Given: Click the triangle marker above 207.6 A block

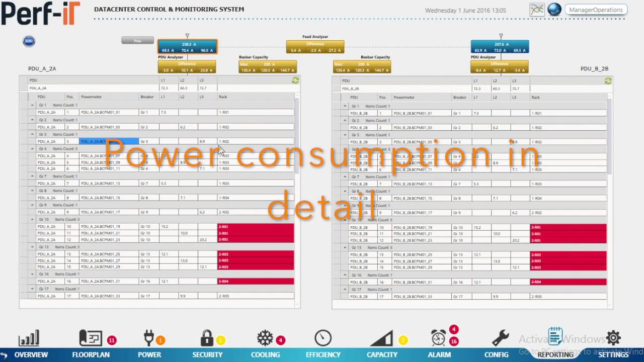Looking at the screenshot, I should (501, 36).
